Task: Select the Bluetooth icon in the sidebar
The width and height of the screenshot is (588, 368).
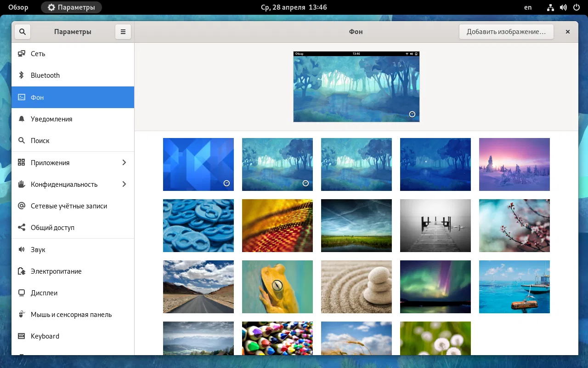Action: click(x=22, y=75)
